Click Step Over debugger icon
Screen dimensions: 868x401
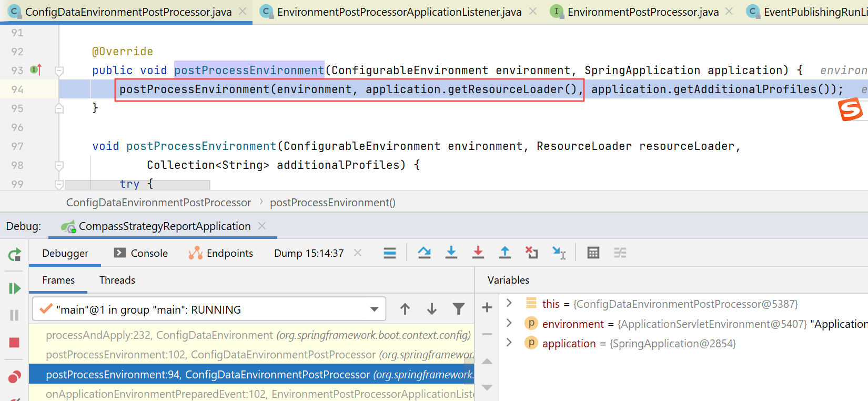(424, 253)
